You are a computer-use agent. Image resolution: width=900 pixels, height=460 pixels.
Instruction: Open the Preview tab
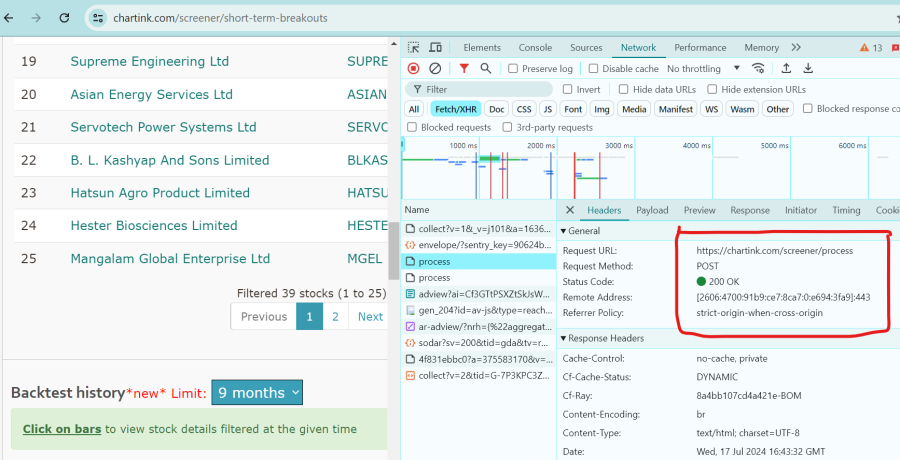700,210
